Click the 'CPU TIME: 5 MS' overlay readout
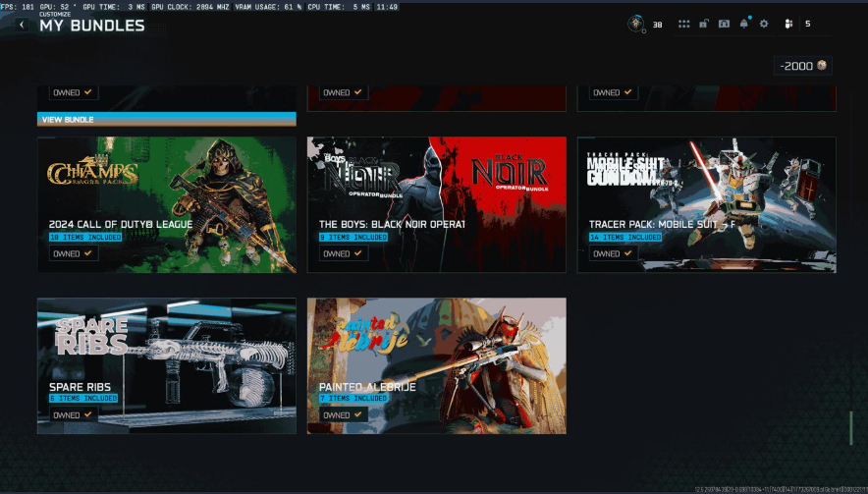This screenshot has width=868, height=494. point(339,7)
